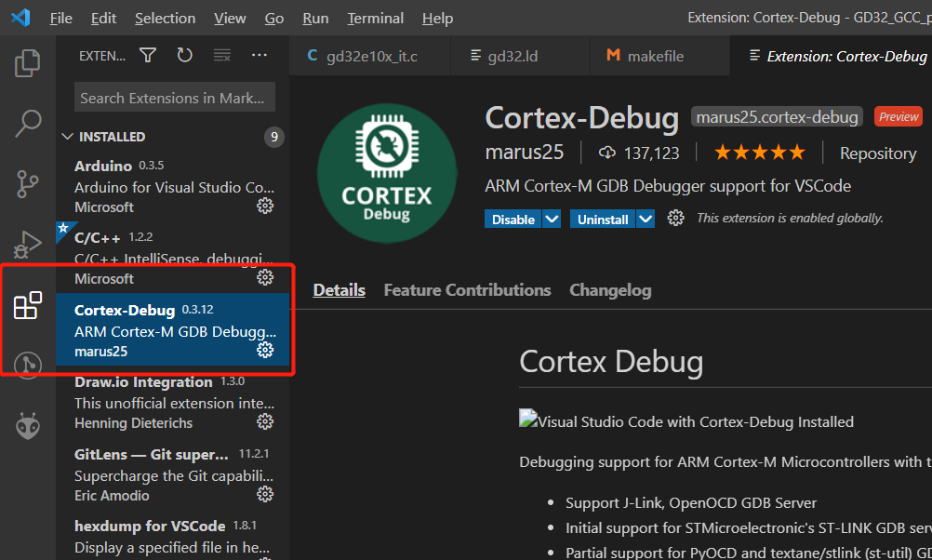Focus the Search Extensions in Marketplace field
Viewport: 932px width, 560px height.
175,97
